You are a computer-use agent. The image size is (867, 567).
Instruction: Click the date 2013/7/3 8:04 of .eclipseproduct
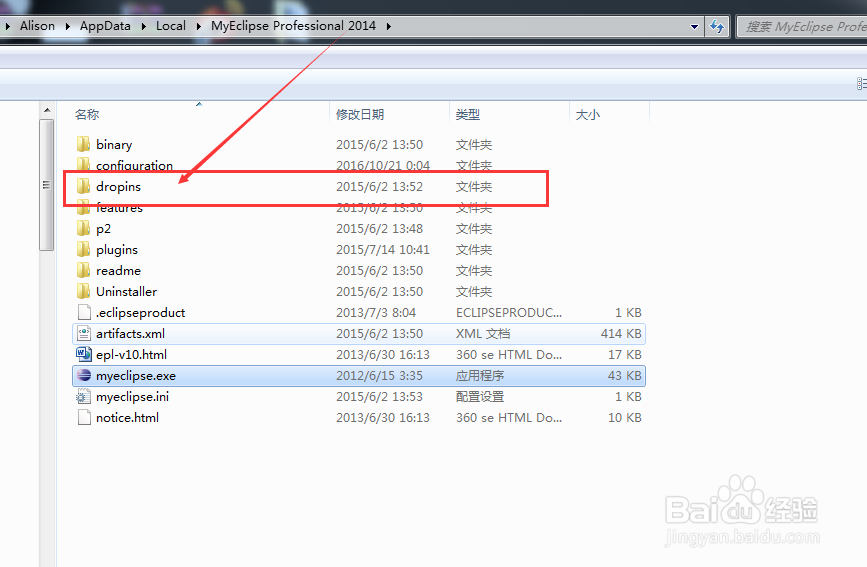click(376, 313)
